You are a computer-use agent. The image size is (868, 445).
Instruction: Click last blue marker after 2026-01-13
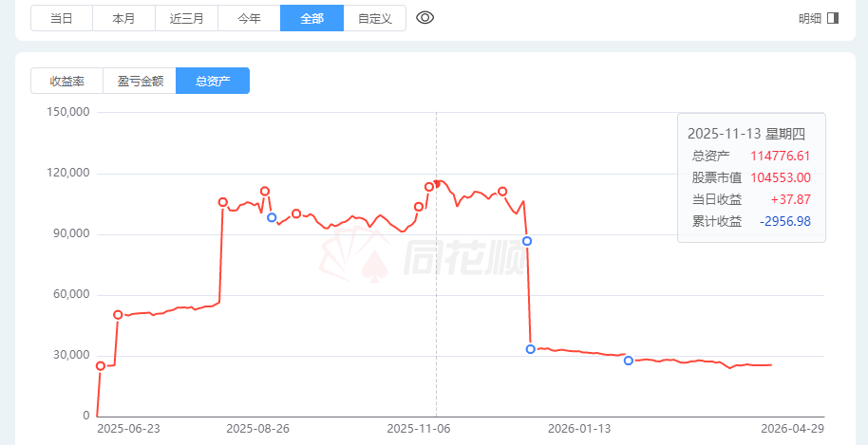tap(629, 361)
